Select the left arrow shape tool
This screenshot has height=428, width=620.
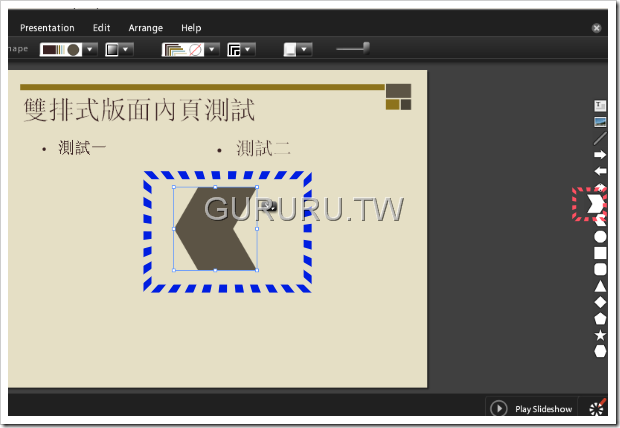(x=600, y=171)
